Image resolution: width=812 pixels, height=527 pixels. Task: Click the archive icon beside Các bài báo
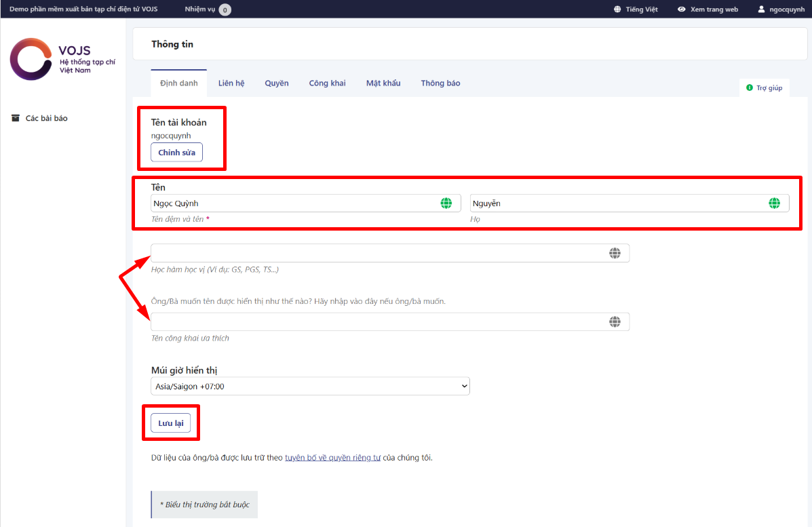(16, 118)
